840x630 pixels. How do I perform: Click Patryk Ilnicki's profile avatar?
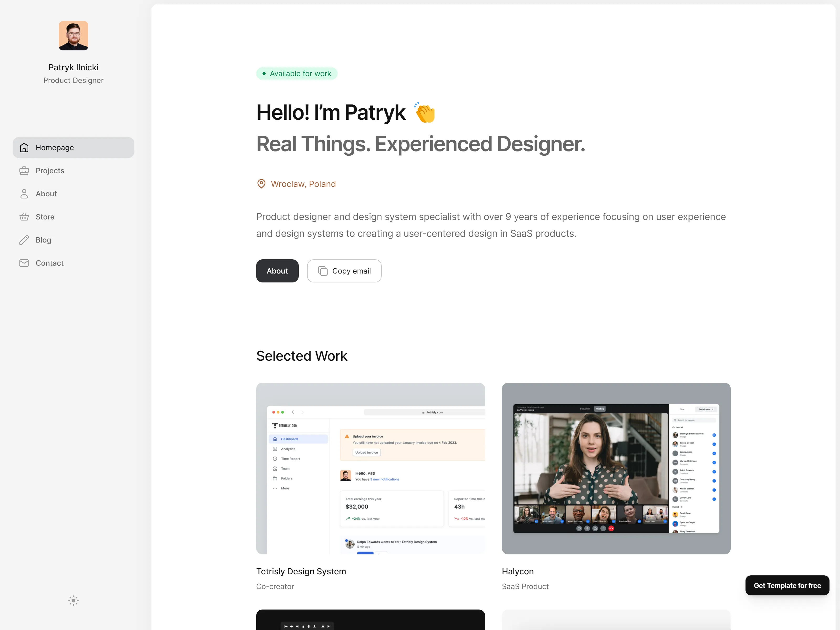point(73,36)
